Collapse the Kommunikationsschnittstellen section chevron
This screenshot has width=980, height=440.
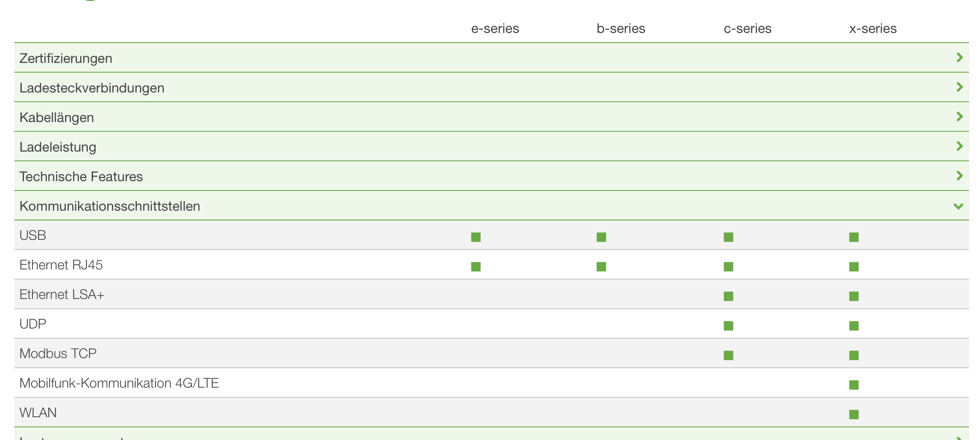[x=958, y=206]
